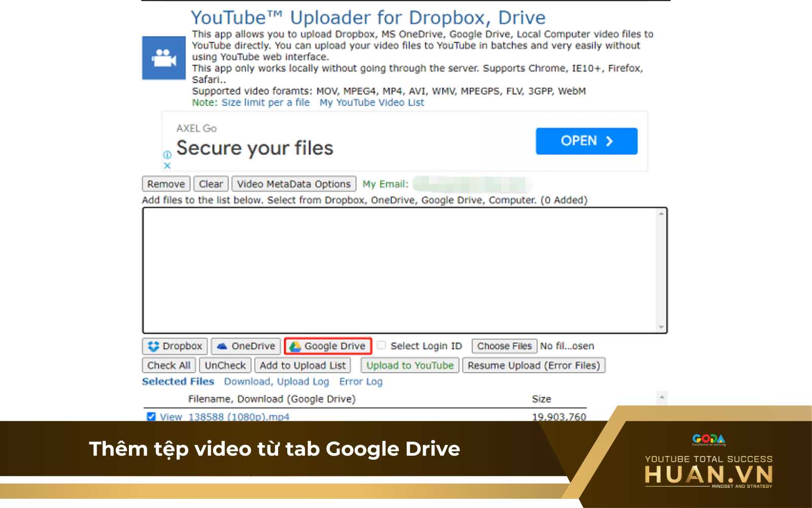Open Video MetaData Options
The width and height of the screenshot is (812, 508).
pos(294,184)
